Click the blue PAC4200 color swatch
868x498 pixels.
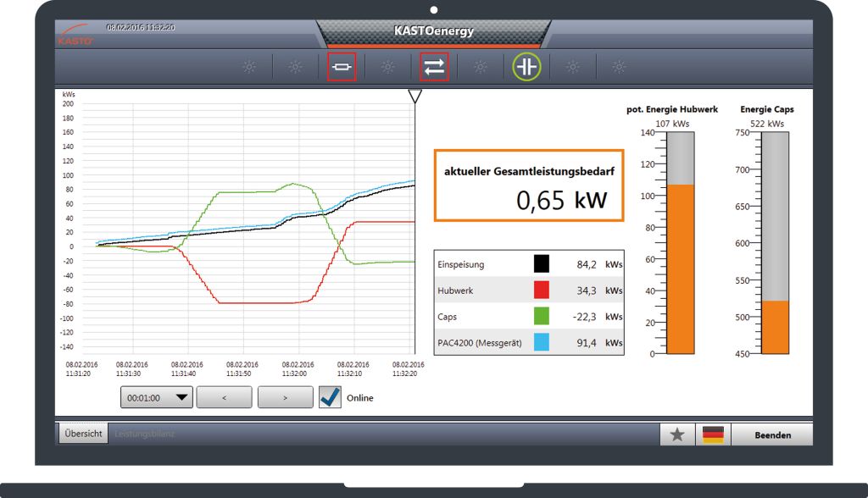(x=542, y=342)
